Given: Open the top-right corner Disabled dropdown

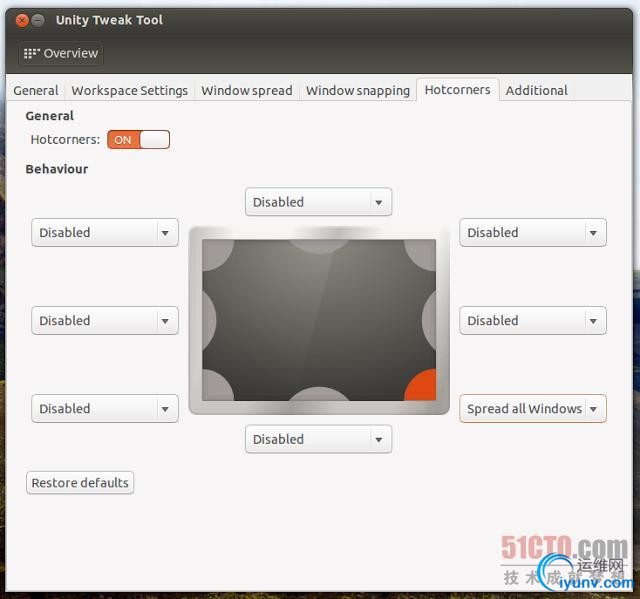Looking at the screenshot, I should [533, 233].
